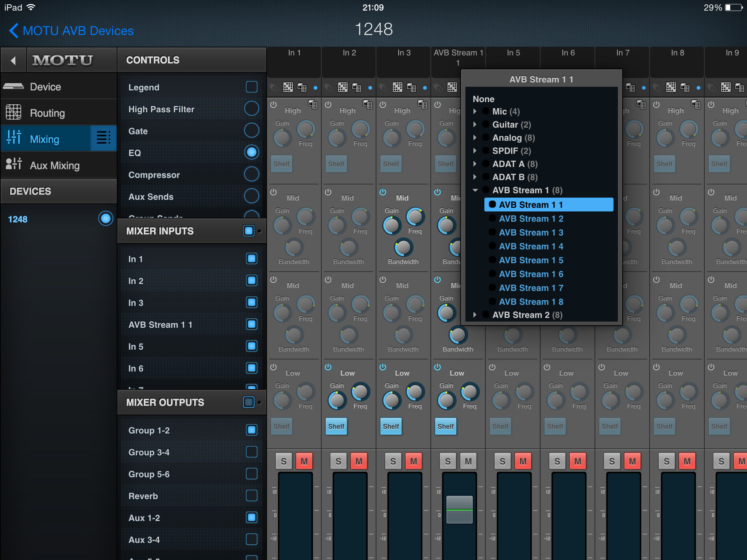
Task: Click the In 1 channel link icon
Action: [274, 87]
